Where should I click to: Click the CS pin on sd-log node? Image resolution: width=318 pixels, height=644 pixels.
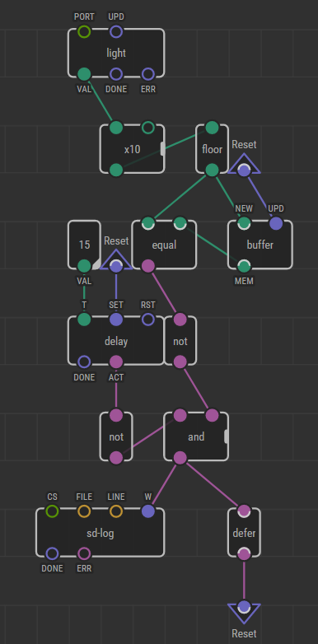coord(52,511)
